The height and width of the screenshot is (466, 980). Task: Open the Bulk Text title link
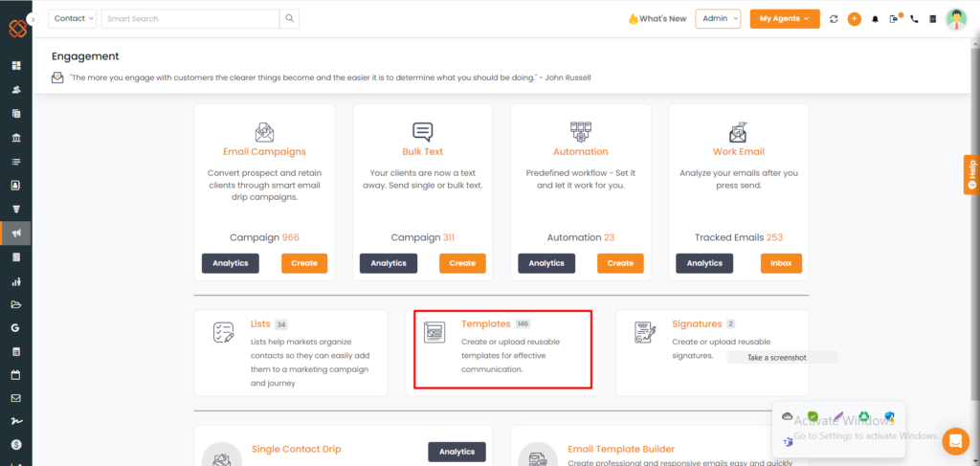pos(422,152)
